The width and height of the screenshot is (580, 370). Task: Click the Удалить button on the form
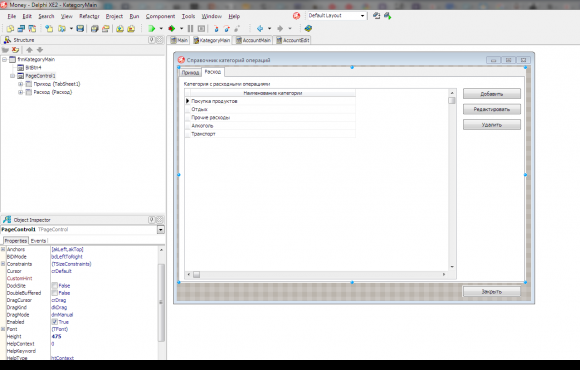click(492, 125)
